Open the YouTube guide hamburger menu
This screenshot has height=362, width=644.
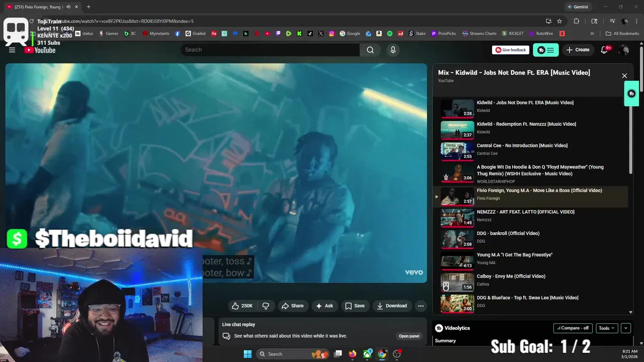(x=12, y=50)
